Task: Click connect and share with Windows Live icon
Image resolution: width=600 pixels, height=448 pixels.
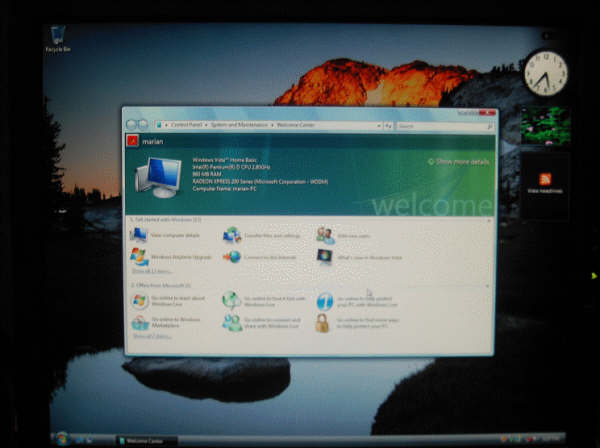Action: (x=232, y=323)
